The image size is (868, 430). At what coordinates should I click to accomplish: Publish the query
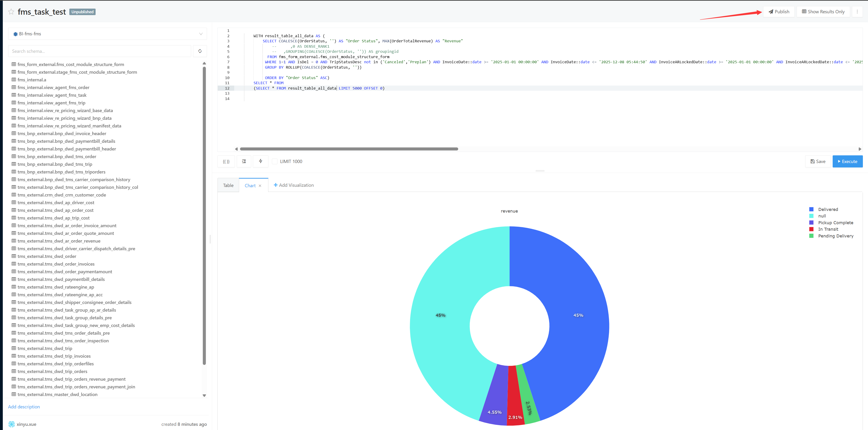(x=779, y=11)
